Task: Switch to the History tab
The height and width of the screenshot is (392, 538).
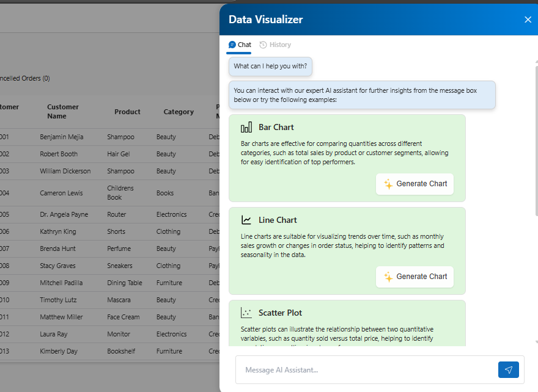Action: click(x=275, y=45)
